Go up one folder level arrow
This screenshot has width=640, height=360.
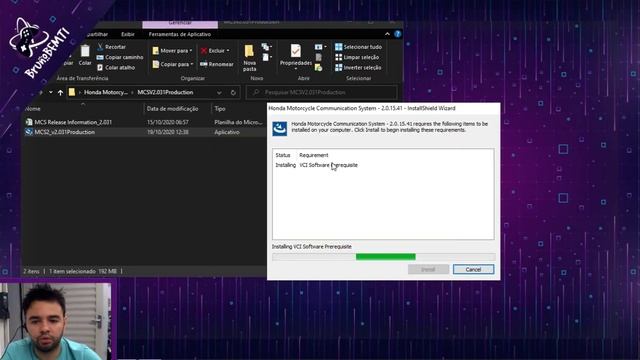tap(60, 93)
